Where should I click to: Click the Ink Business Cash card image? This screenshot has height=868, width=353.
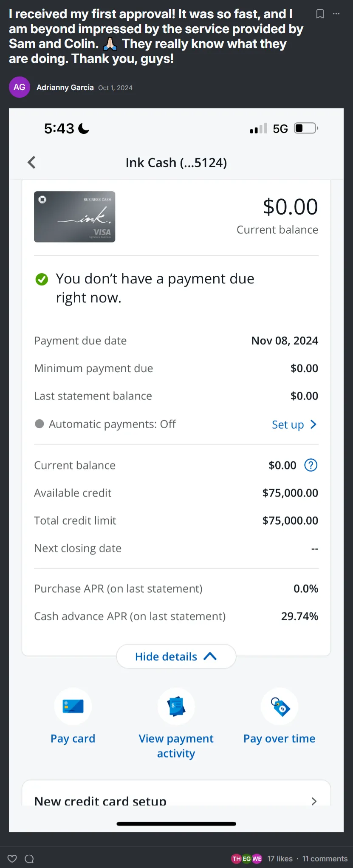tap(75, 217)
